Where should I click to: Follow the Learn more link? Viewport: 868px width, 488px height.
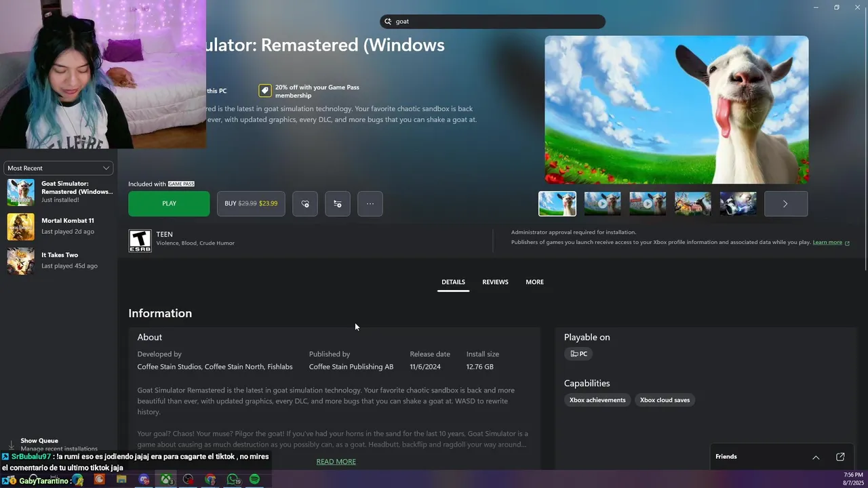pos(827,243)
